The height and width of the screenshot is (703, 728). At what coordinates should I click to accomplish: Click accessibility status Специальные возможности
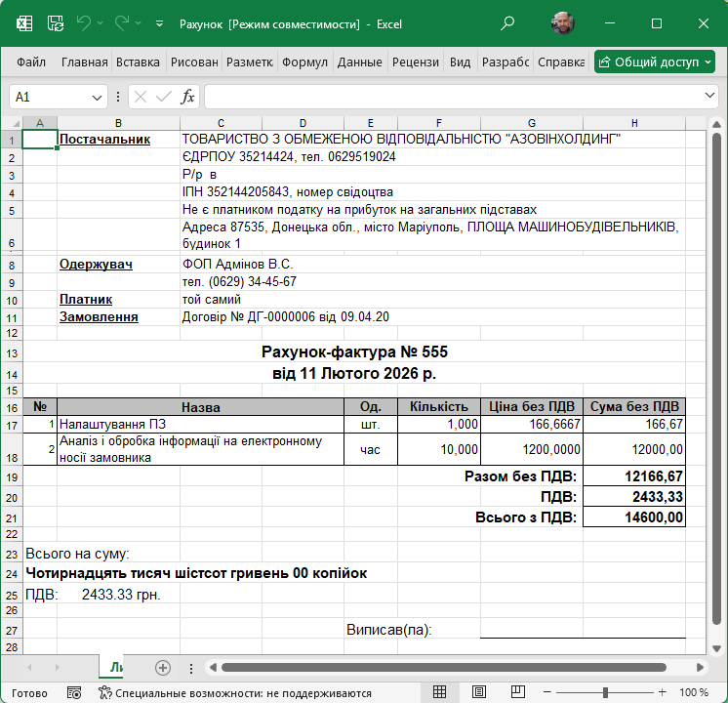(234, 692)
